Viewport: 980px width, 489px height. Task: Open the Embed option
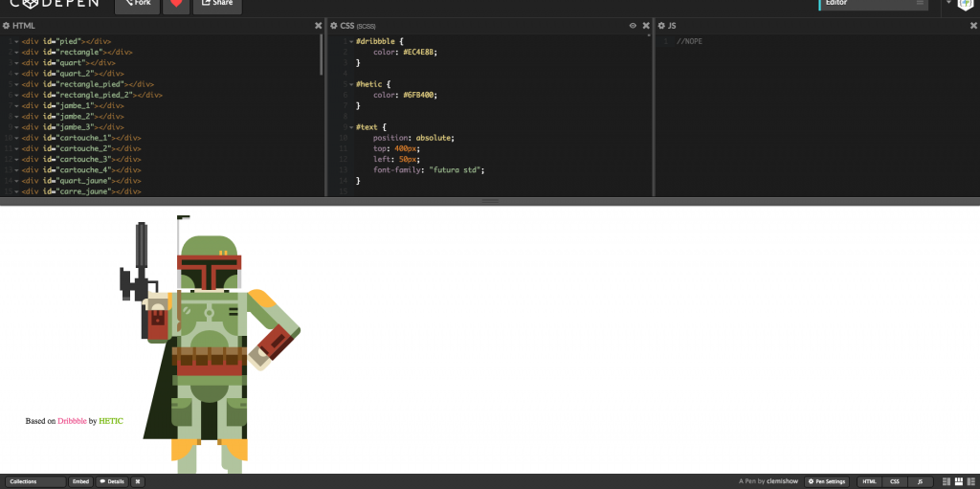[x=80, y=481]
